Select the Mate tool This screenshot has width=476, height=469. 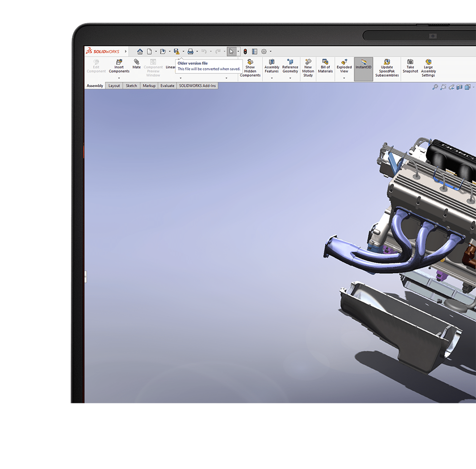136,66
